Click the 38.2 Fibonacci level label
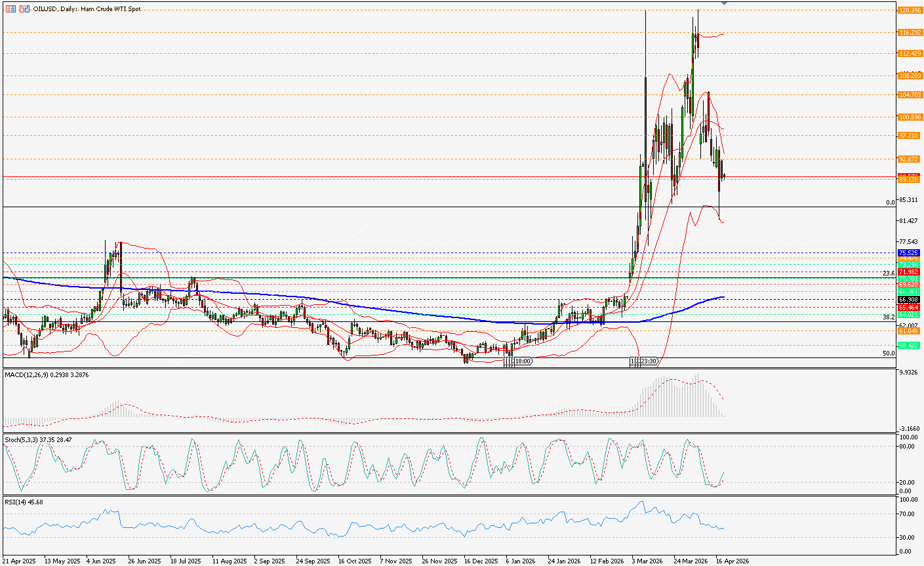This screenshot has height=566, width=924. pos(889,317)
